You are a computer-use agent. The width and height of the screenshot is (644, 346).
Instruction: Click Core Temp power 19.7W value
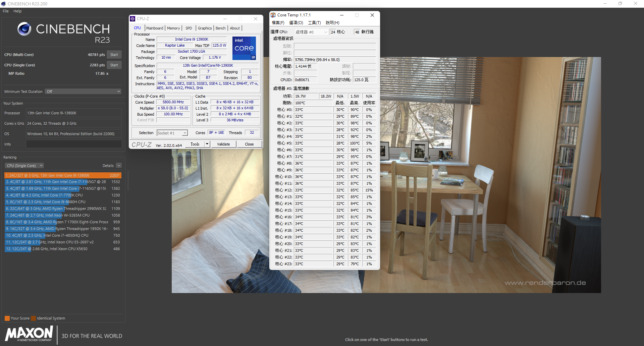(x=306, y=96)
